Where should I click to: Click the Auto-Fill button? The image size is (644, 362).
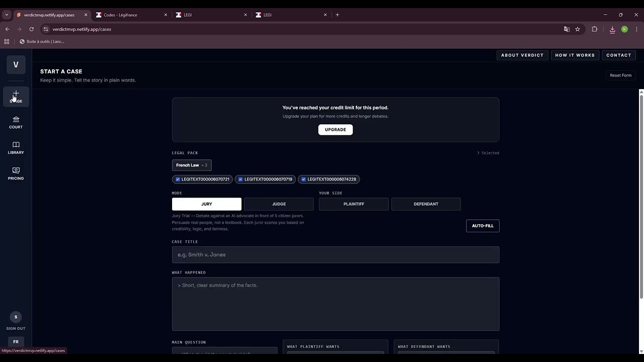(x=482, y=226)
